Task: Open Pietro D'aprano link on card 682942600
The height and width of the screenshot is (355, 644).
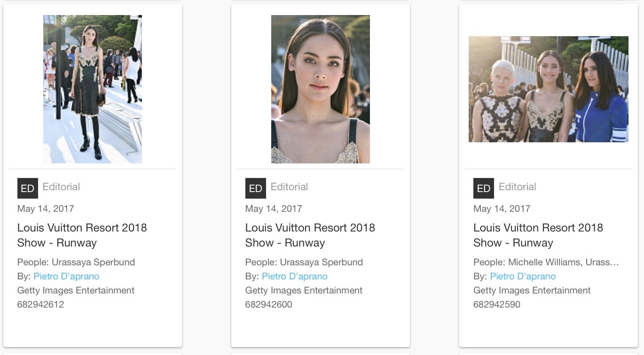Action: [295, 276]
